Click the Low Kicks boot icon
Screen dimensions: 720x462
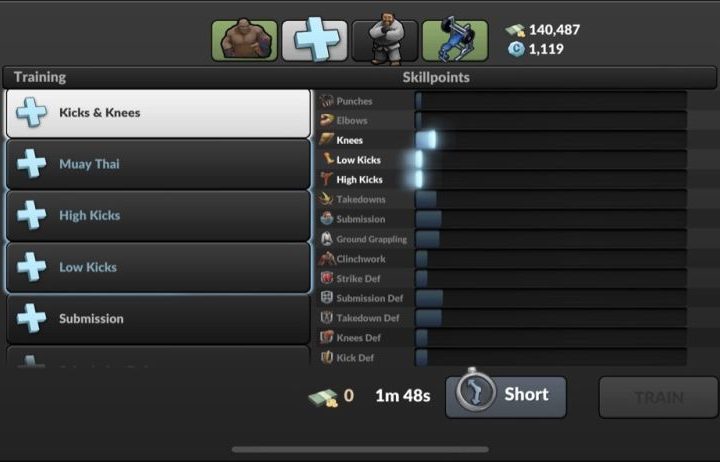point(327,159)
